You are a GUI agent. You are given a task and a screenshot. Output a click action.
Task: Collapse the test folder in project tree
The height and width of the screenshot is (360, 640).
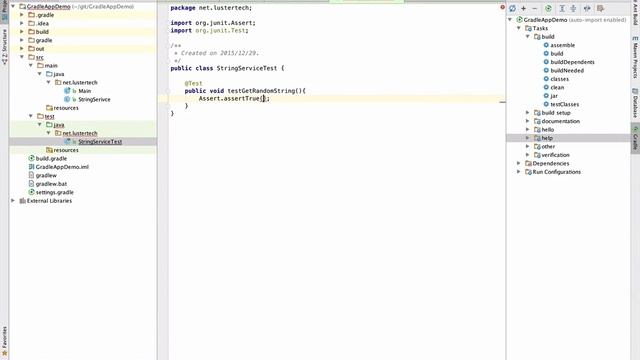tap(31, 116)
